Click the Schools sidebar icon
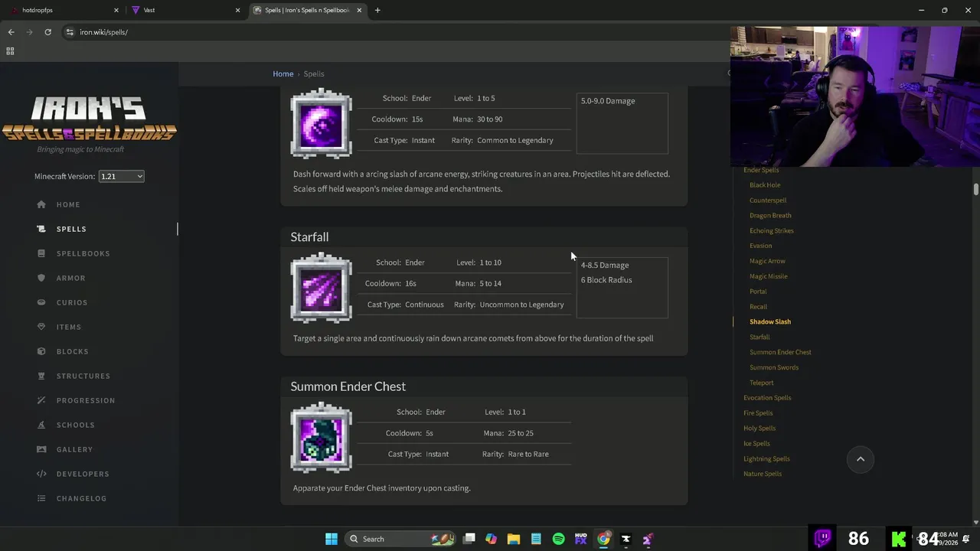The height and width of the screenshot is (551, 980). [41, 425]
